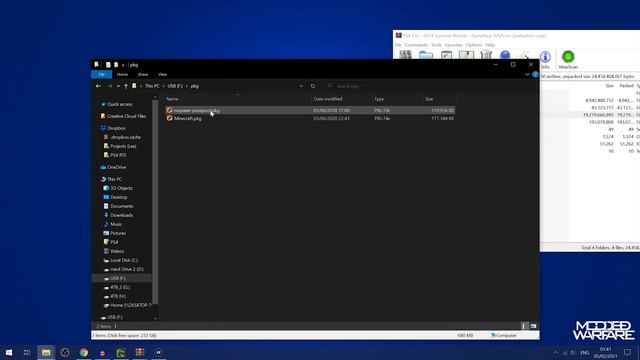Open Google Chrome from the taskbar
Screen dimensions: 640x360
point(84,352)
